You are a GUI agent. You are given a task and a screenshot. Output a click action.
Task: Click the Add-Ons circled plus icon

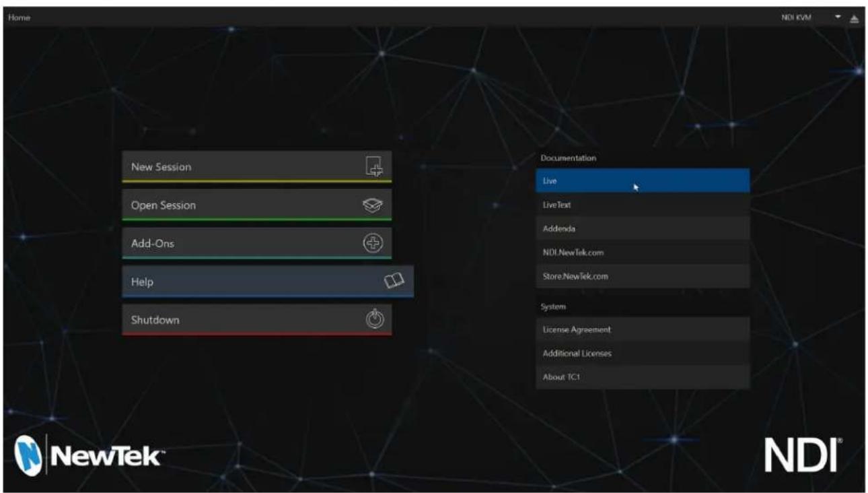(x=374, y=243)
